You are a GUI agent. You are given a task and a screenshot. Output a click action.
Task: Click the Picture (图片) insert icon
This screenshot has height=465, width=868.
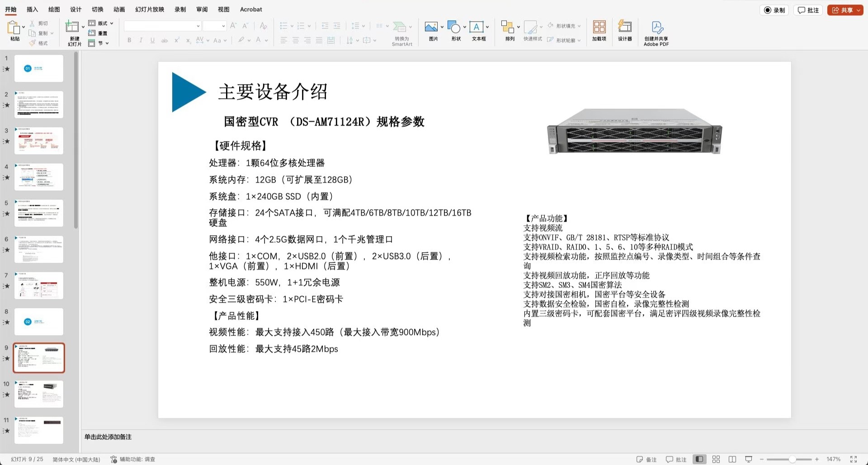click(x=431, y=27)
